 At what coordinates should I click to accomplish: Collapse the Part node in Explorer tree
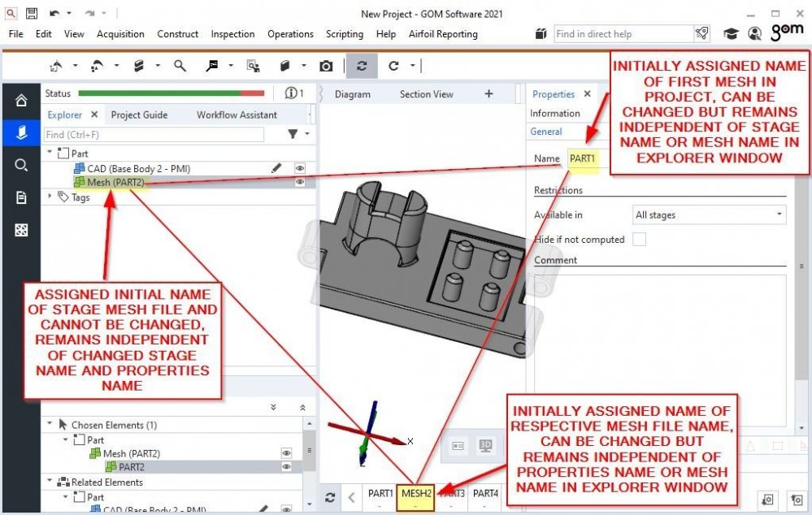(x=50, y=153)
